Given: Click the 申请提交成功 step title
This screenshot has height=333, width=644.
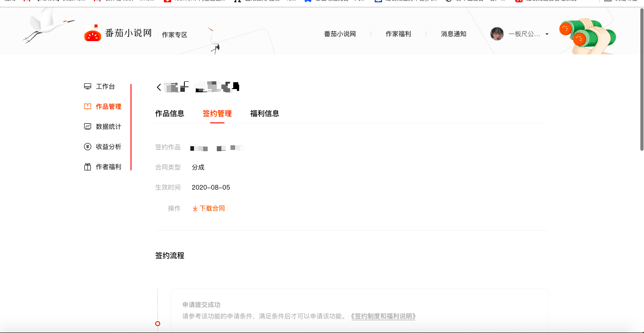Looking at the screenshot, I should point(202,305).
